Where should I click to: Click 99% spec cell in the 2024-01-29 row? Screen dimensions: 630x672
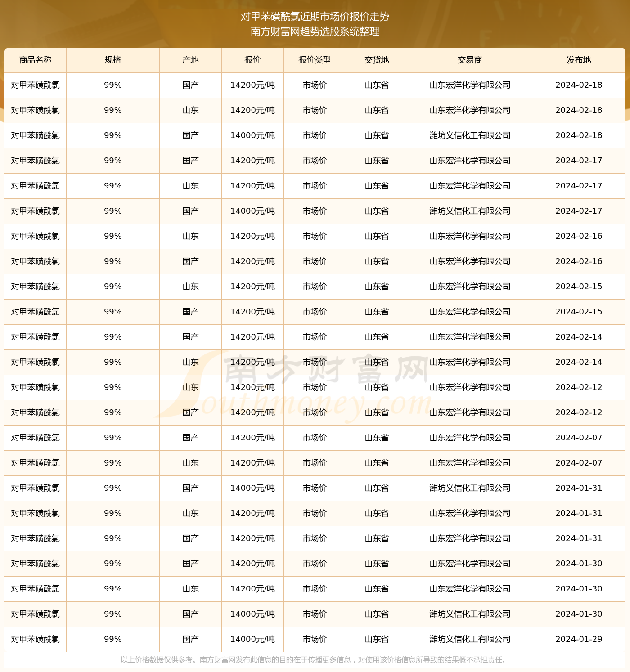click(112, 639)
